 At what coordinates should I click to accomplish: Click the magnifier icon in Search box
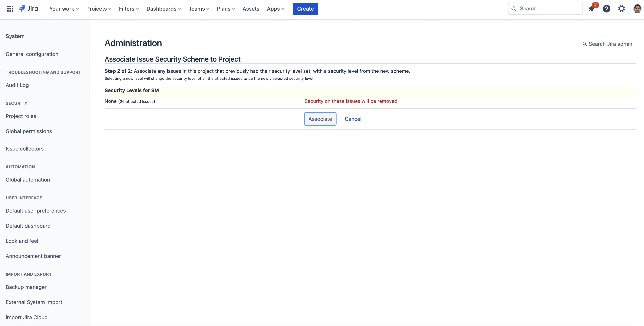[x=514, y=9]
